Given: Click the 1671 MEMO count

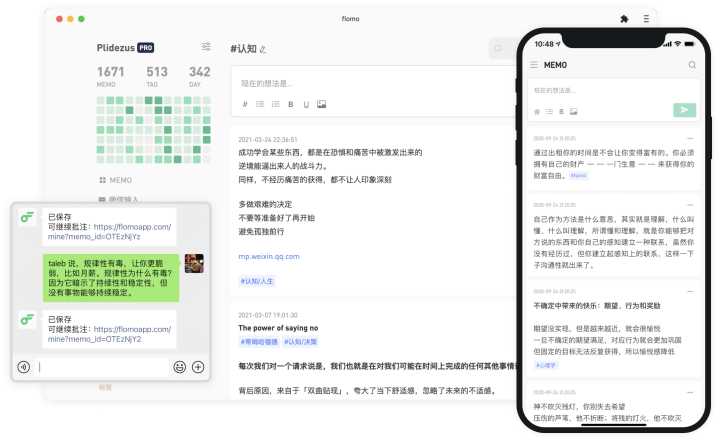Looking at the screenshot, I should [x=111, y=76].
